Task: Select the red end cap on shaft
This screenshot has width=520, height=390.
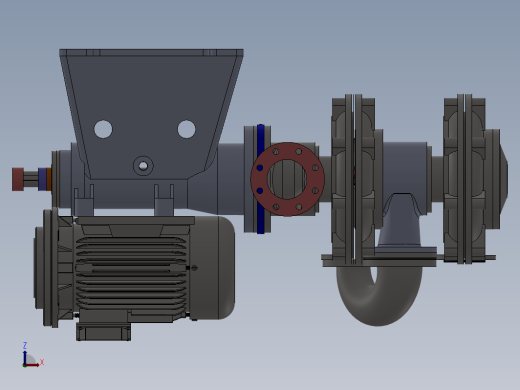Action: (18, 179)
